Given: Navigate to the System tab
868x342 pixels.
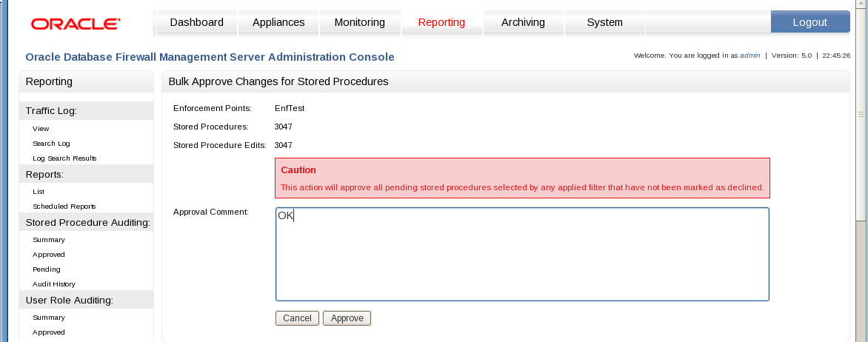Looking at the screenshot, I should [x=604, y=22].
